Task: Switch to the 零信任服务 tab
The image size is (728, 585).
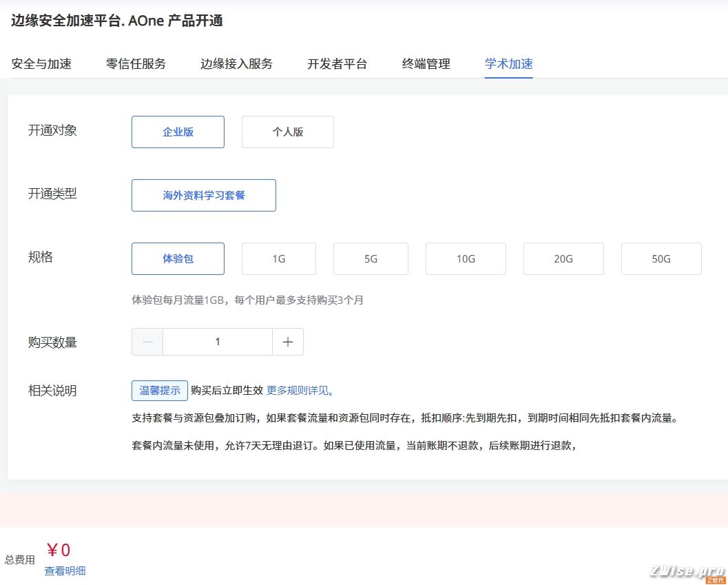Action: pyautogui.click(x=136, y=63)
